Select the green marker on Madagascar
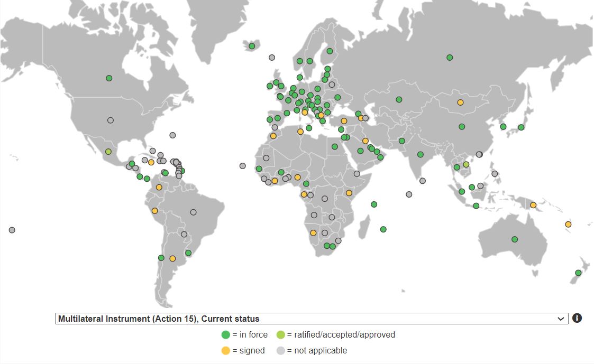Screen dimensions: 594x364 [383, 229]
